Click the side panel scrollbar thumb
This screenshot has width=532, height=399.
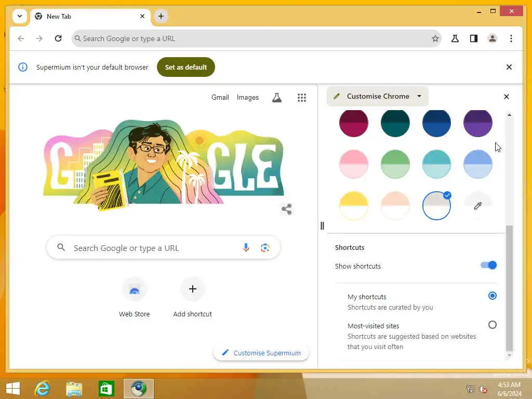pyautogui.click(x=509, y=288)
